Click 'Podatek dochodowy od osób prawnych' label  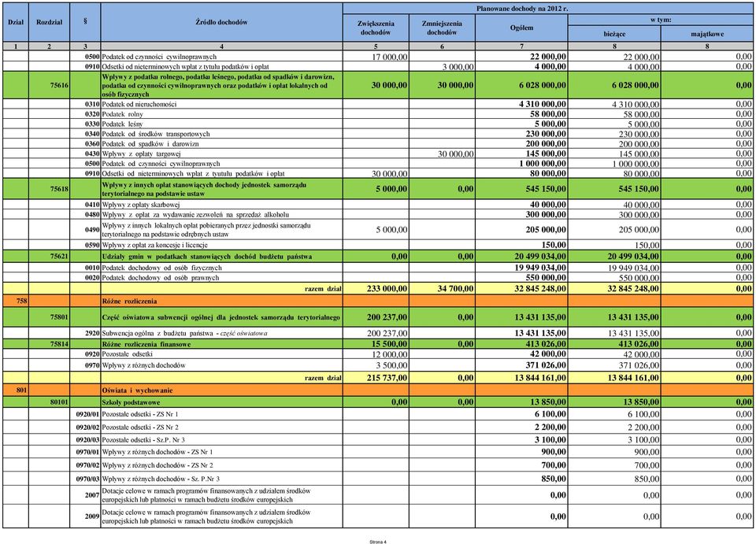click(x=160, y=278)
